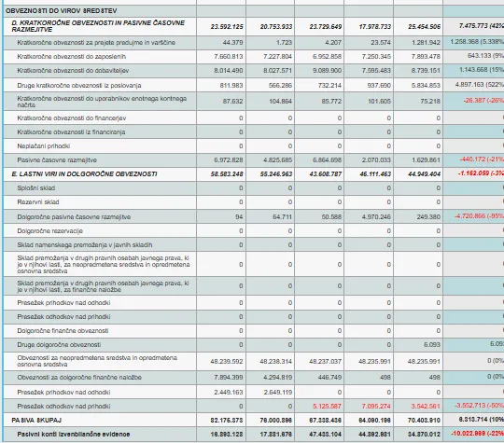Select 'Sklad namenskega premoženja v javnih skladih'
The image size is (504, 443).
85,245
